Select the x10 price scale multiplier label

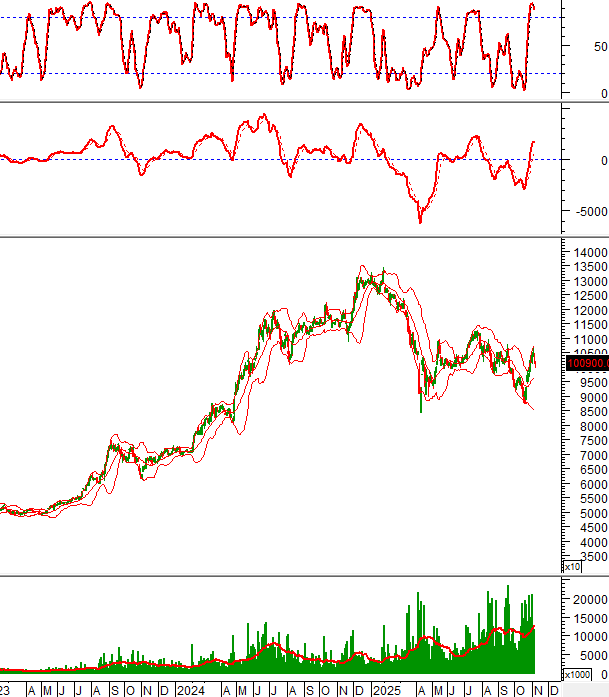(573, 567)
